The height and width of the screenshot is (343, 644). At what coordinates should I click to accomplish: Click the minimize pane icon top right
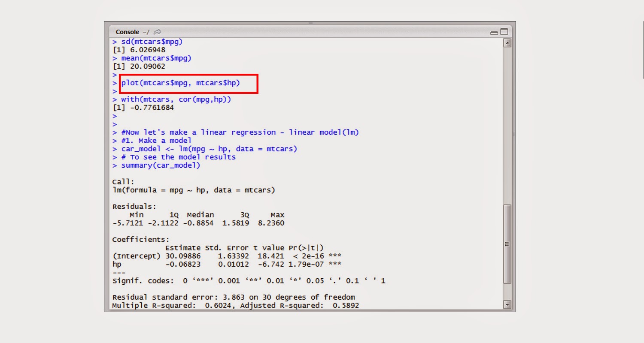pyautogui.click(x=494, y=32)
